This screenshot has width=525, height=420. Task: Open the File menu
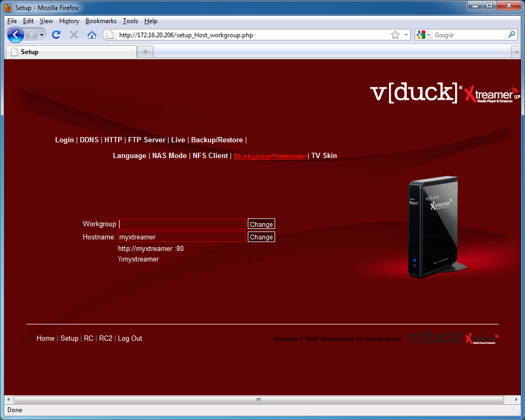tap(12, 21)
